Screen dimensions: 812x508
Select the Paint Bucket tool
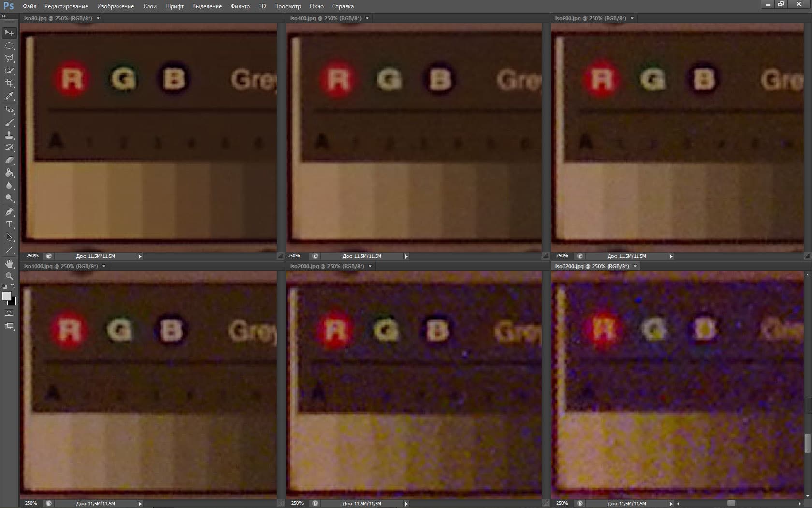9,173
